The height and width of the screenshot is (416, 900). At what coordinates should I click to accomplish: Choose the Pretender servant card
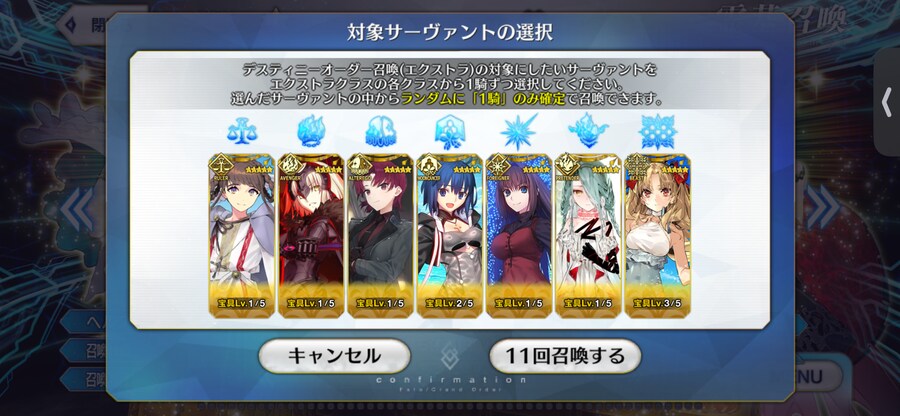(588, 235)
